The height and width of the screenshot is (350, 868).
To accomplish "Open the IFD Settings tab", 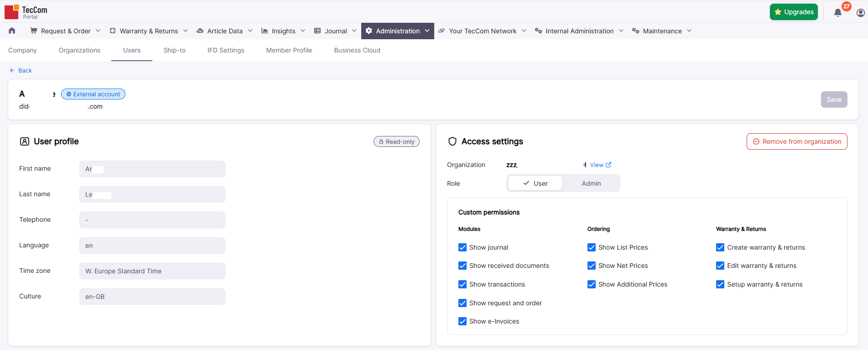I will click(x=226, y=50).
